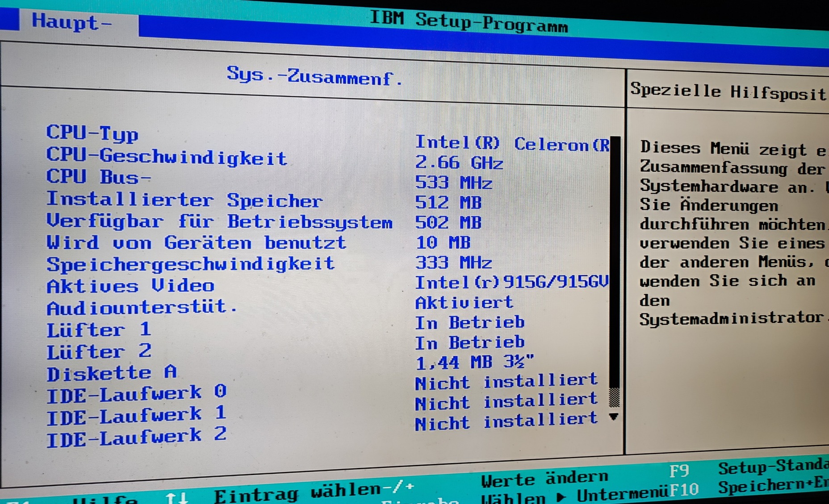Select the IDE-Laufwerk 0 label
829x504 pixels.
137,394
